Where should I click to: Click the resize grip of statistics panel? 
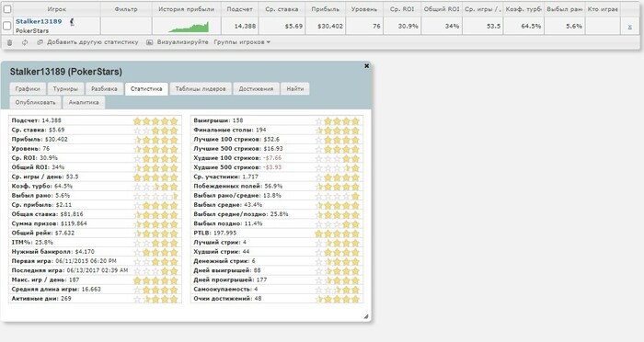point(365,316)
